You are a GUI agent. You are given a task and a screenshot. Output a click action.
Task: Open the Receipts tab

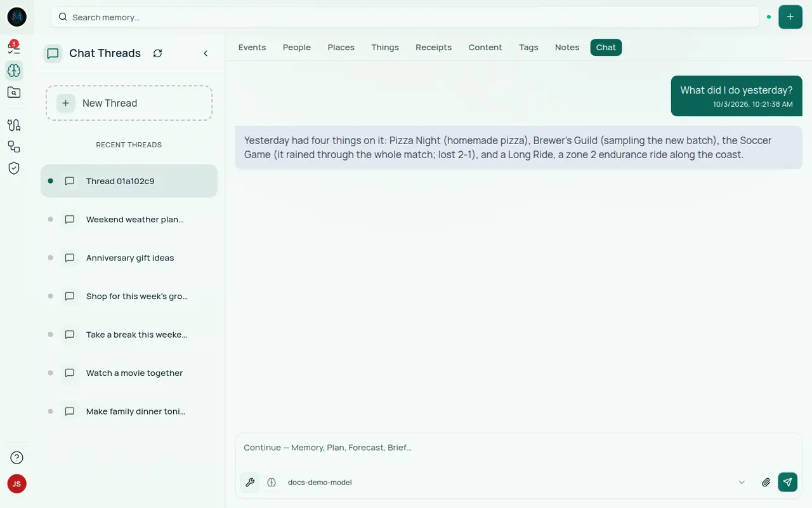point(434,48)
